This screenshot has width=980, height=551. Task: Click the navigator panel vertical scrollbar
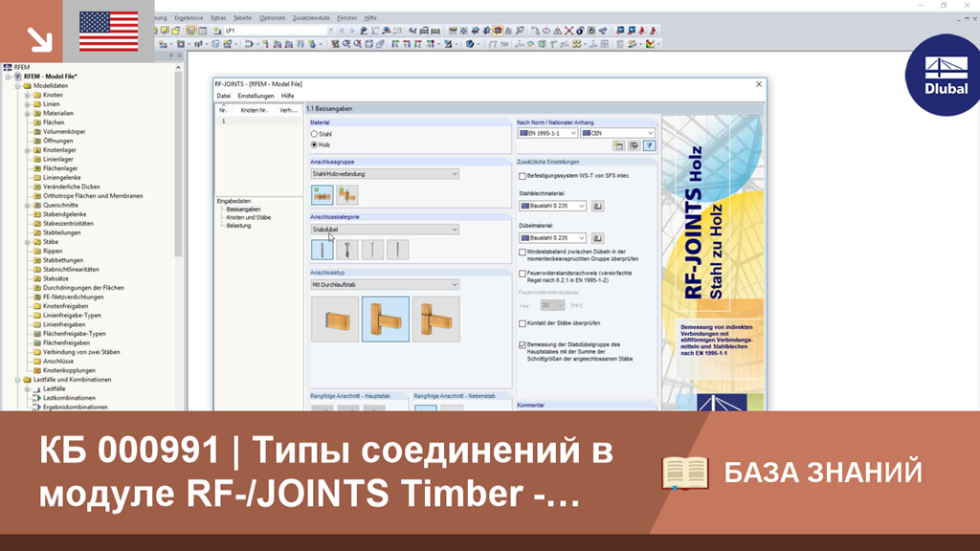point(178,163)
